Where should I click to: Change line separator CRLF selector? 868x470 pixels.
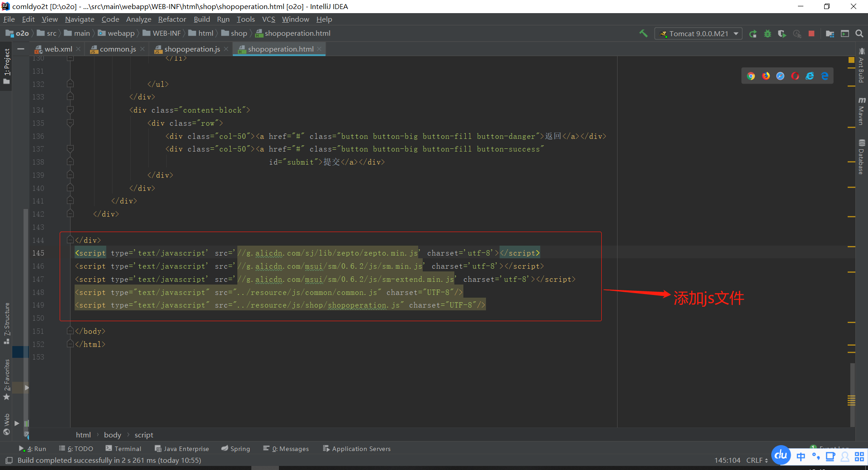(757, 461)
